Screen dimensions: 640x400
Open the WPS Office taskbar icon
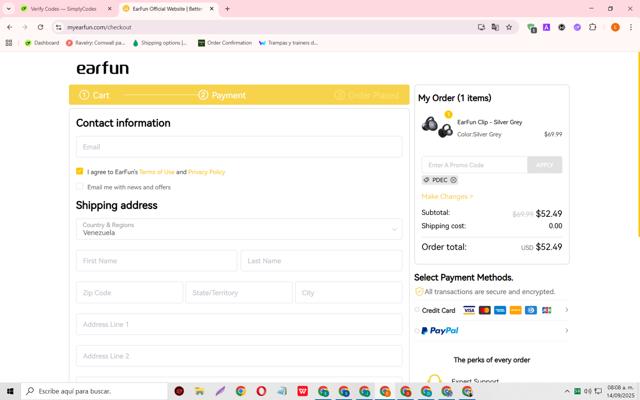pyautogui.click(x=302, y=391)
